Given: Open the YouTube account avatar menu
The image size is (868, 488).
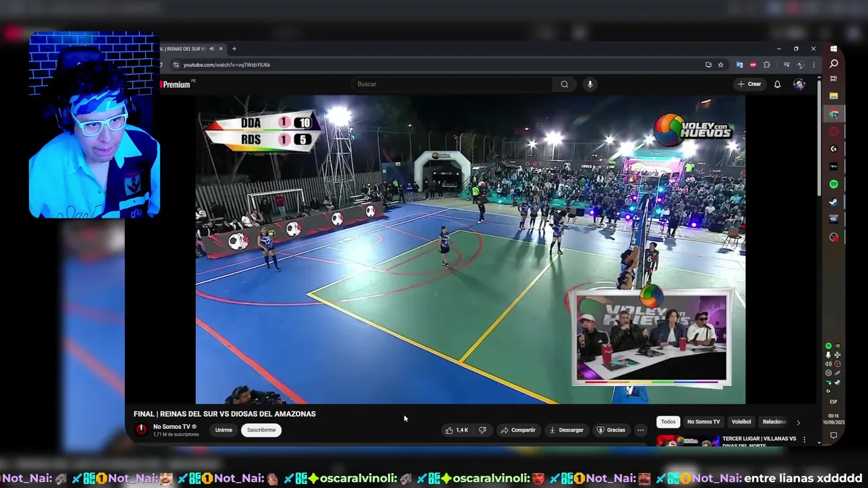Looking at the screenshot, I should pos(799,84).
